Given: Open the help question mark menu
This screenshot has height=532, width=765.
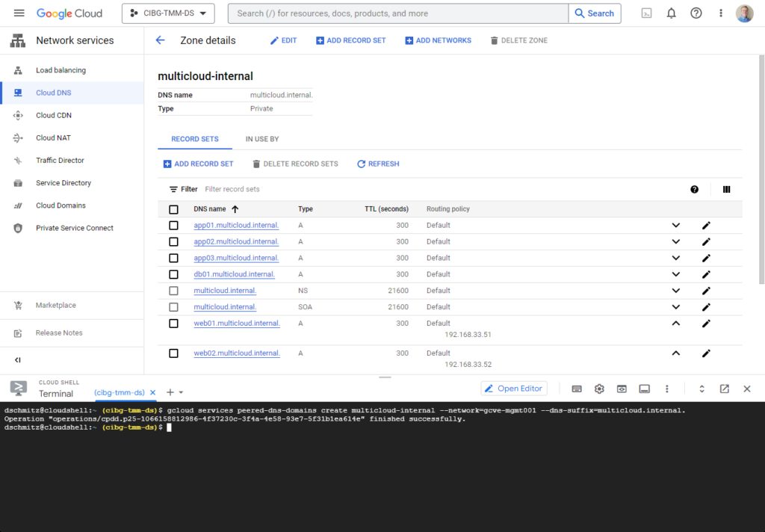Looking at the screenshot, I should click(696, 13).
